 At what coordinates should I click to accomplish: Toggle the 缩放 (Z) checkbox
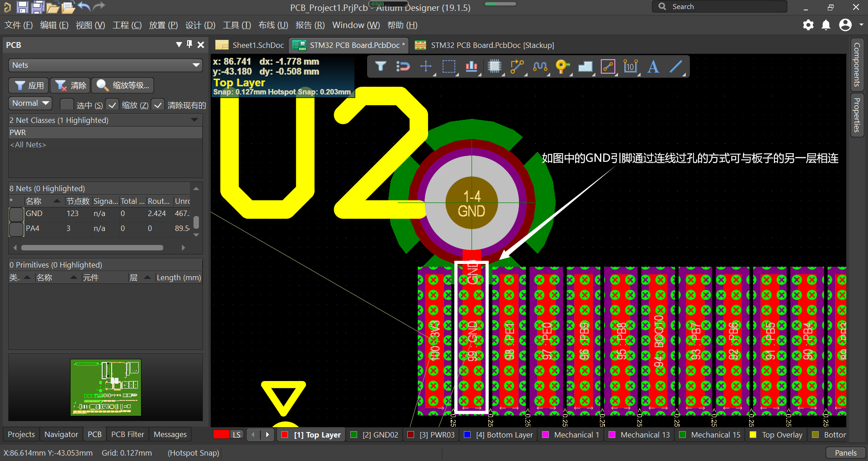pos(112,105)
